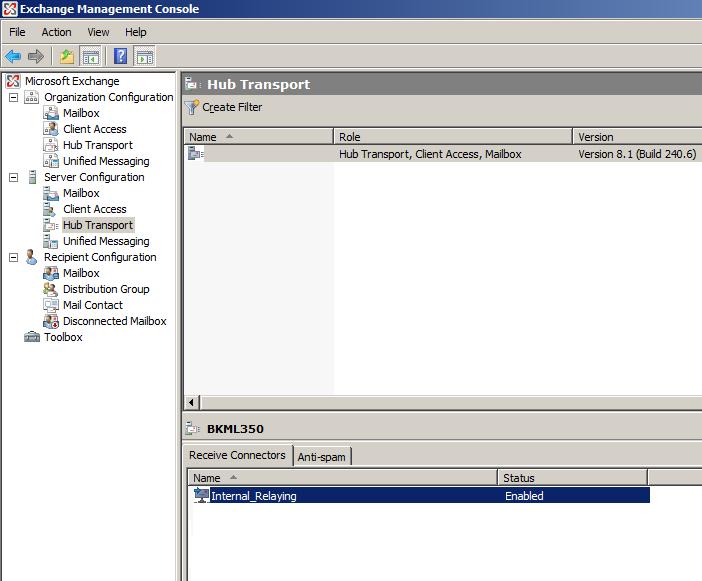702x581 pixels.
Task: Click Unified Messaging icon under Server Configuration
Action: click(51, 241)
